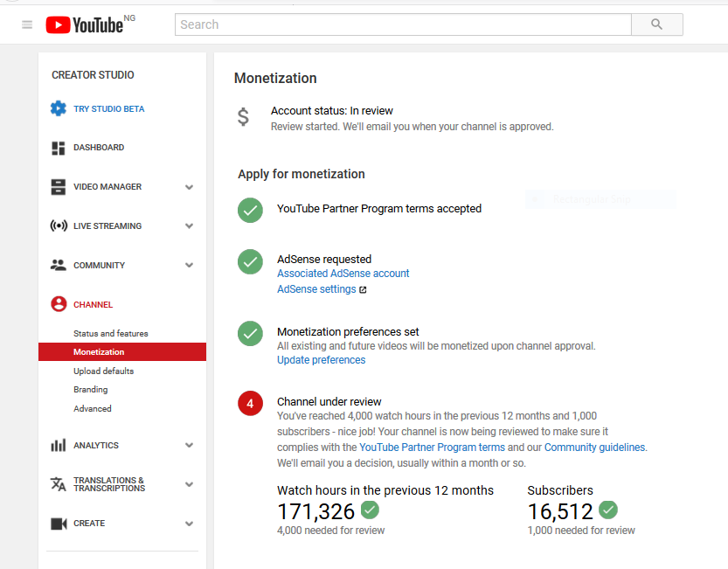The height and width of the screenshot is (569, 728).
Task: Open the Dashboard menu item
Action: click(99, 147)
